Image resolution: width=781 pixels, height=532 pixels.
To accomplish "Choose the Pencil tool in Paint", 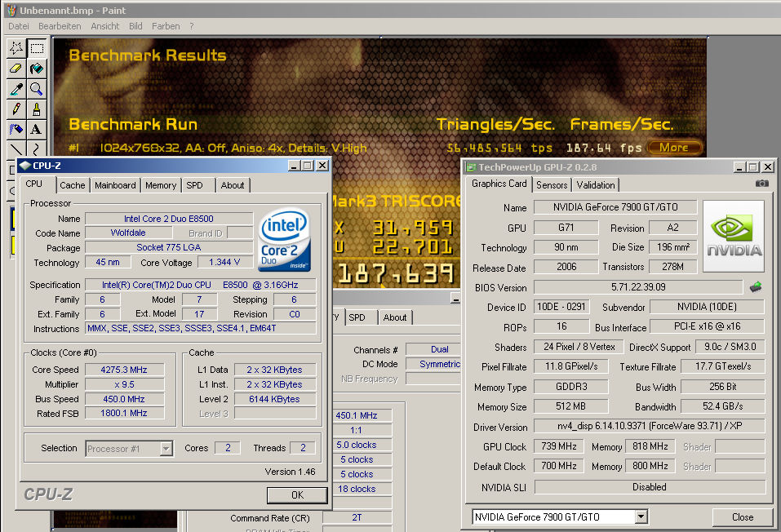I will [x=16, y=109].
